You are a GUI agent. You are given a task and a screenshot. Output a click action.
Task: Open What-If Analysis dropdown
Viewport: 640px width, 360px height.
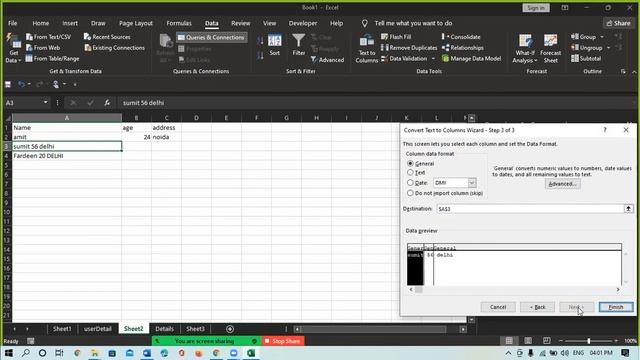click(x=525, y=49)
